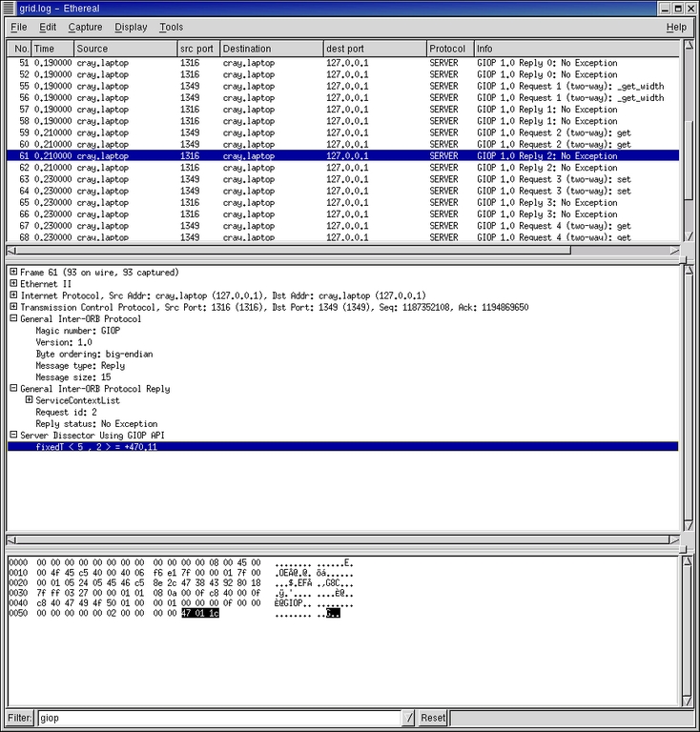The image size is (700, 732).
Task: Collapse Server Dissector Using GIOP API node
Action: (13, 435)
